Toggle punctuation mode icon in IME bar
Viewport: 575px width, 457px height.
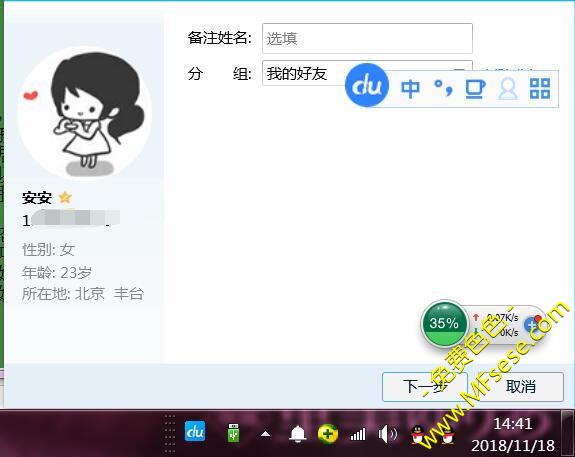443,88
